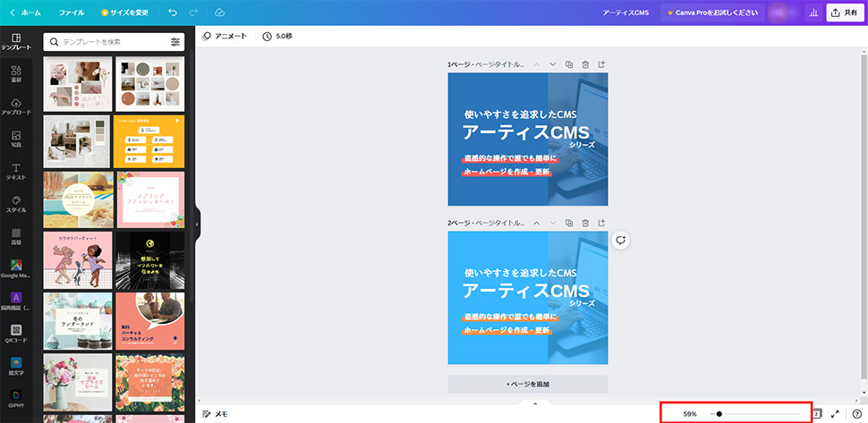Click the page 1 title field

click(x=498, y=64)
